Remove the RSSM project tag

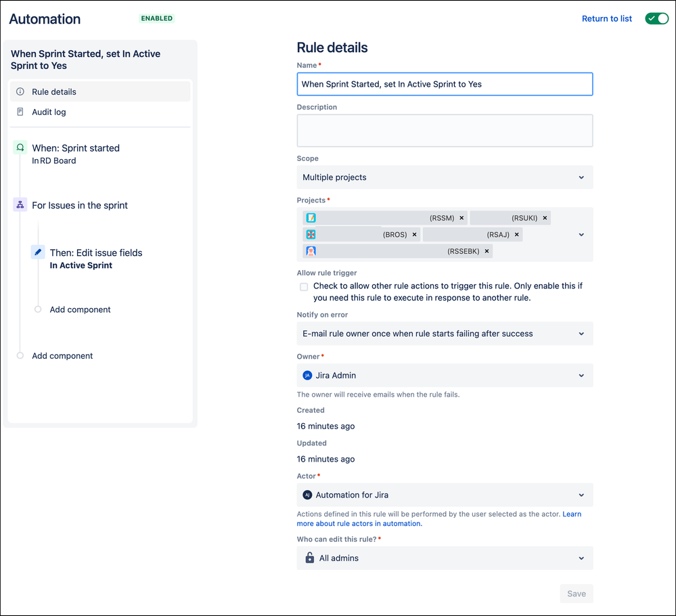coord(461,218)
